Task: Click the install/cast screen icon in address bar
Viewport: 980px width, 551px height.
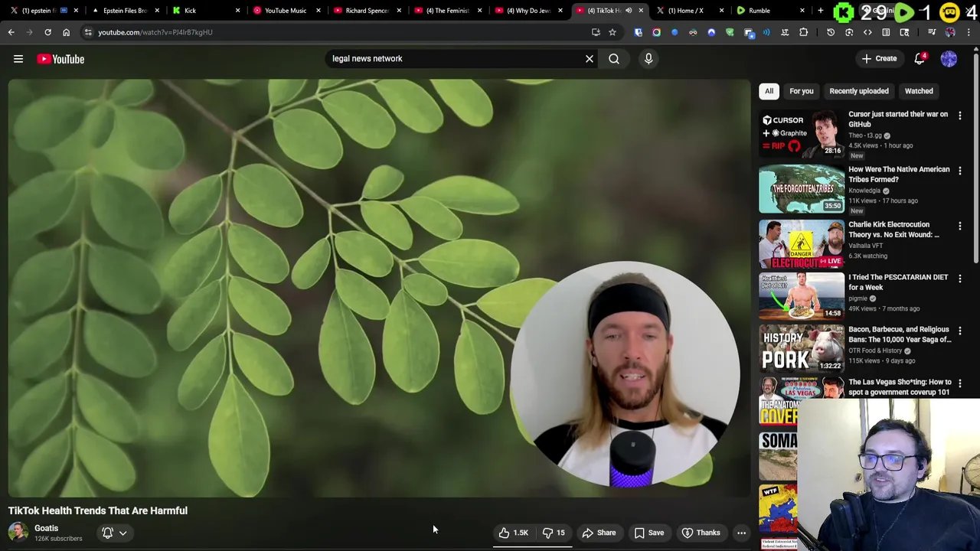Action: click(x=596, y=32)
